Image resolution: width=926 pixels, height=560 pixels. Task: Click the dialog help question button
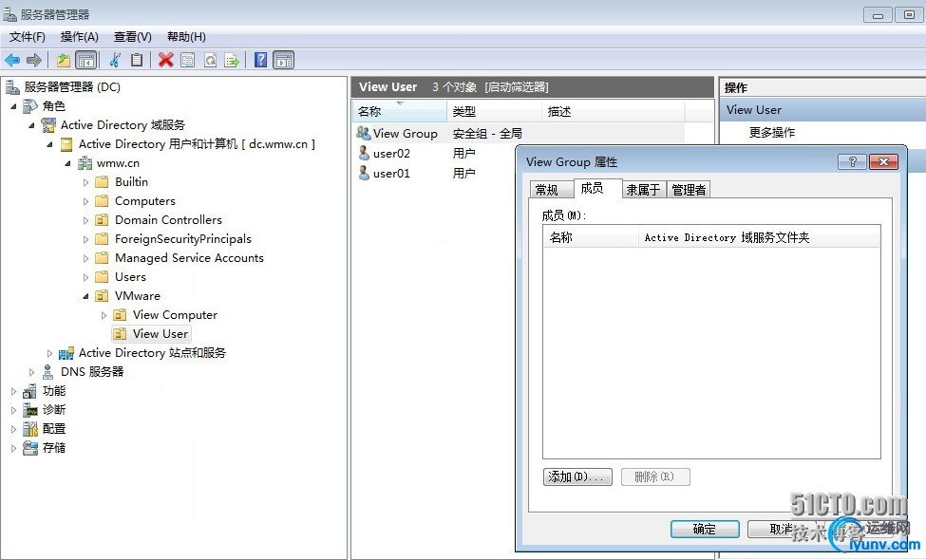852,161
